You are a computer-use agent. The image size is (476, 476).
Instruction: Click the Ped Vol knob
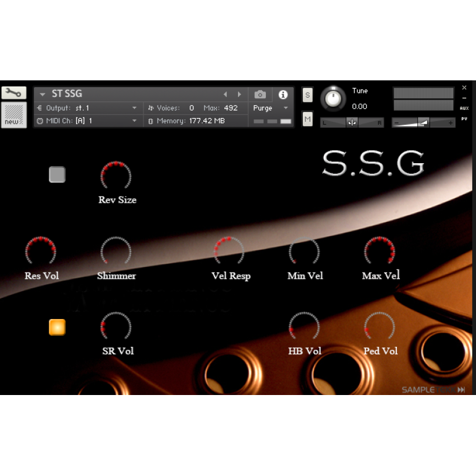coord(379,326)
